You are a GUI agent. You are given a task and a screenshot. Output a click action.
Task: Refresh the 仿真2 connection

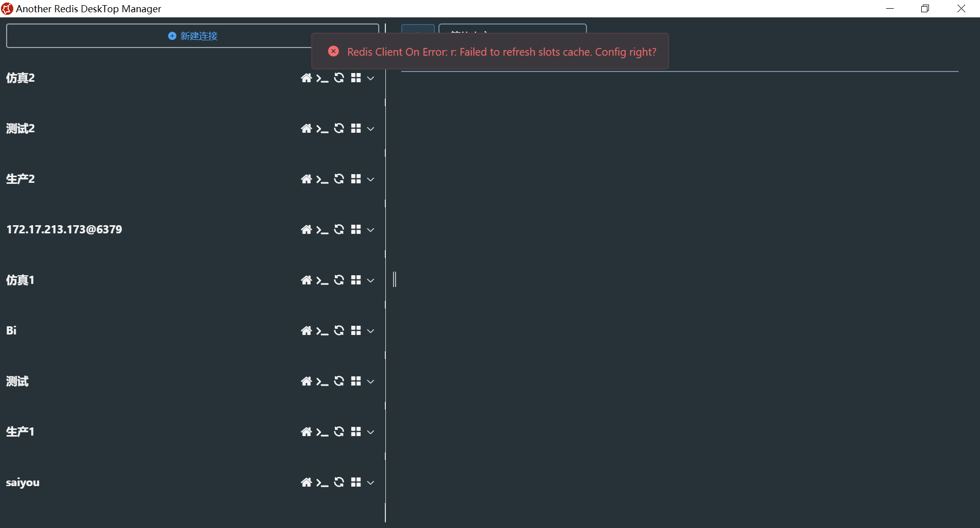coord(339,78)
